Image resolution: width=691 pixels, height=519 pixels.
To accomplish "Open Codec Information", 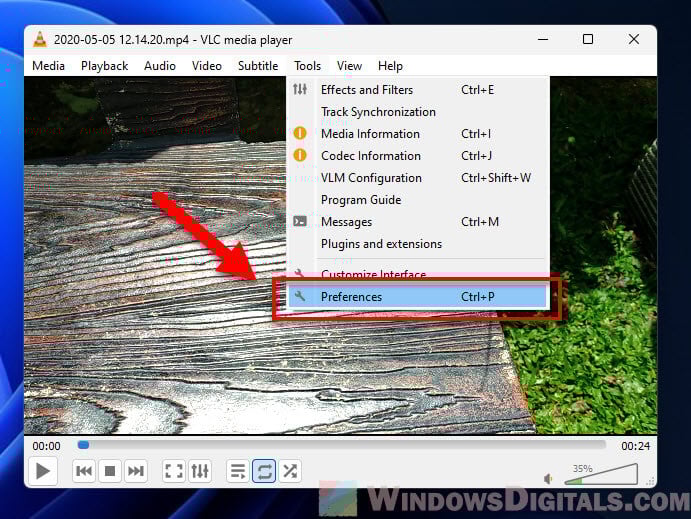I will click(417, 156).
